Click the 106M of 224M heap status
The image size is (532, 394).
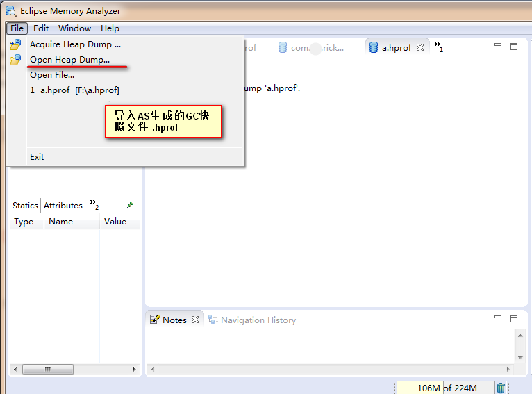coord(445,388)
